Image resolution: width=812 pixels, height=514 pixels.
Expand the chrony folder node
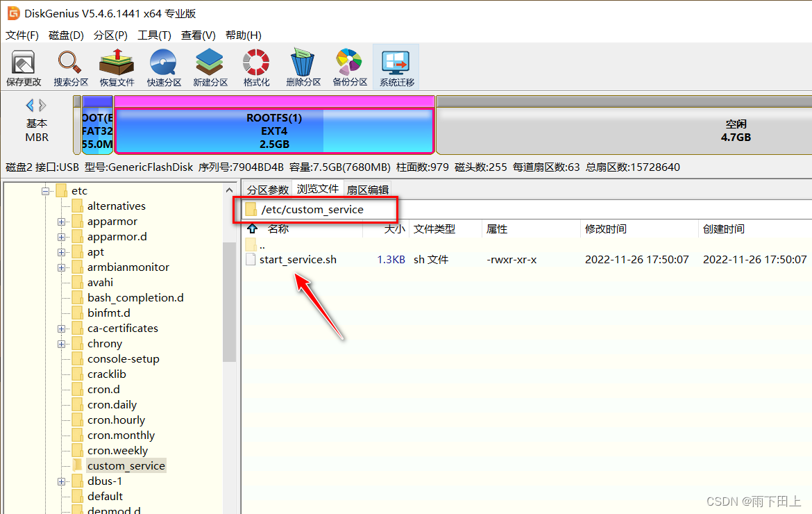pos(61,344)
